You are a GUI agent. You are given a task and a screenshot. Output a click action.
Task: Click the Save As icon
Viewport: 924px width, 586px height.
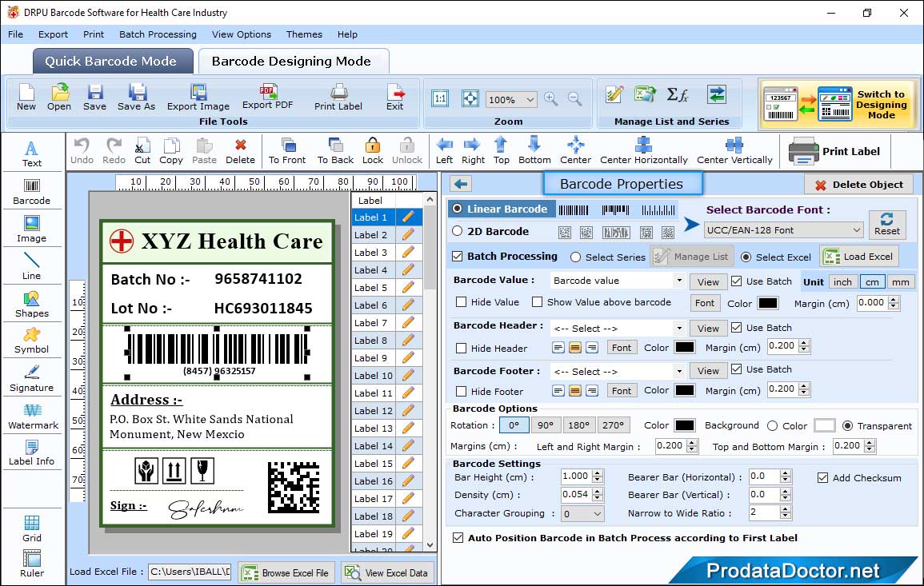(136, 97)
